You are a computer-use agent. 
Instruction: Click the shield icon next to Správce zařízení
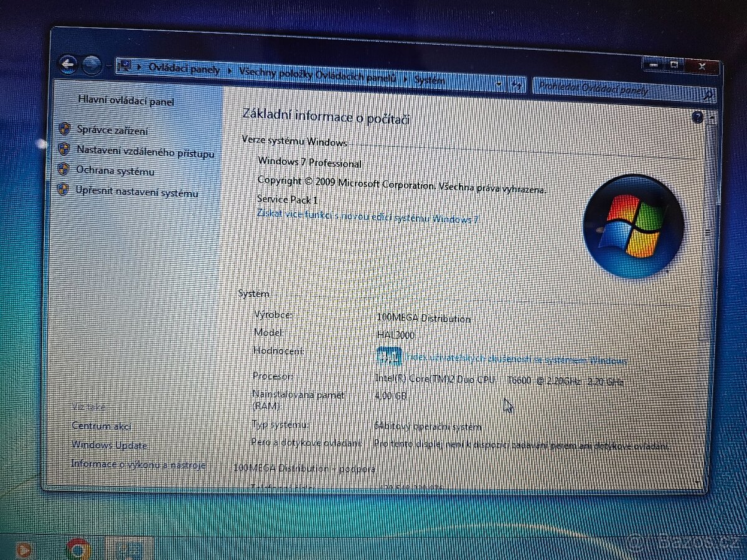coord(64,130)
